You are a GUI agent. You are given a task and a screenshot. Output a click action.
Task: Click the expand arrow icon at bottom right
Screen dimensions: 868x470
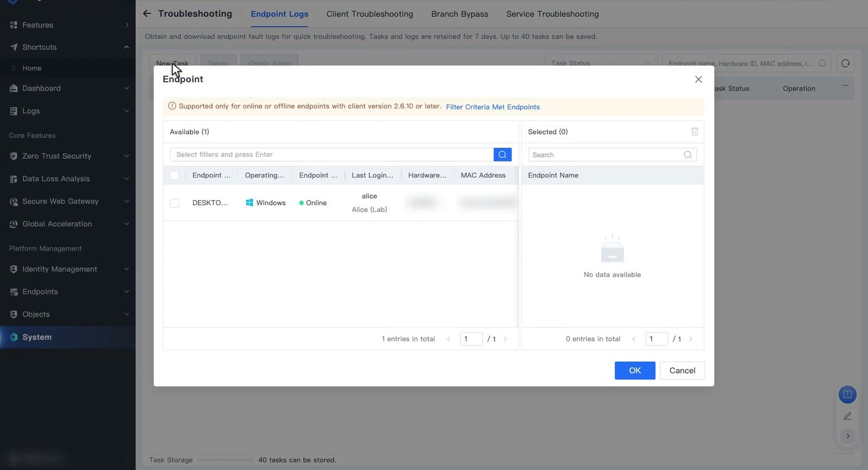pyautogui.click(x=847, y=436)
